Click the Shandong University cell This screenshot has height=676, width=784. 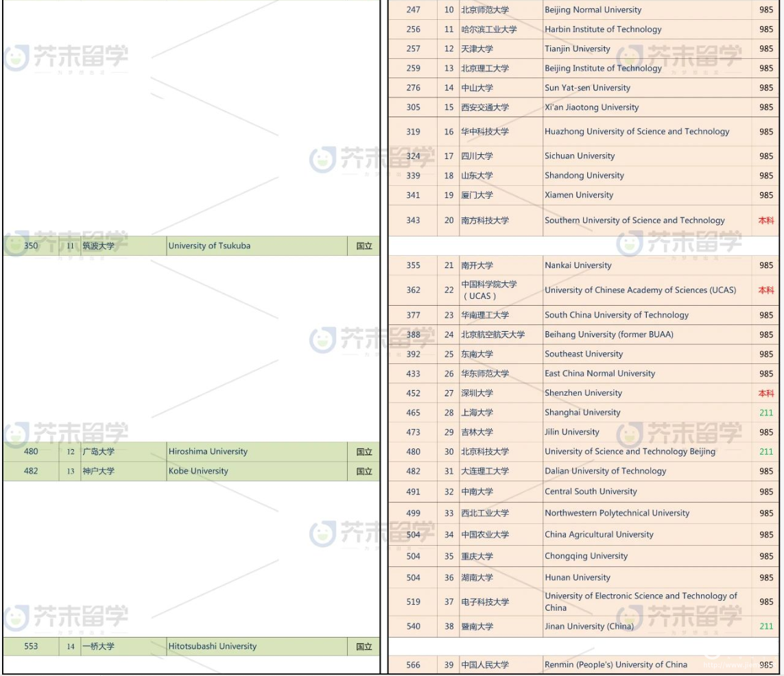pyautogui.click(x=647, y=176)
